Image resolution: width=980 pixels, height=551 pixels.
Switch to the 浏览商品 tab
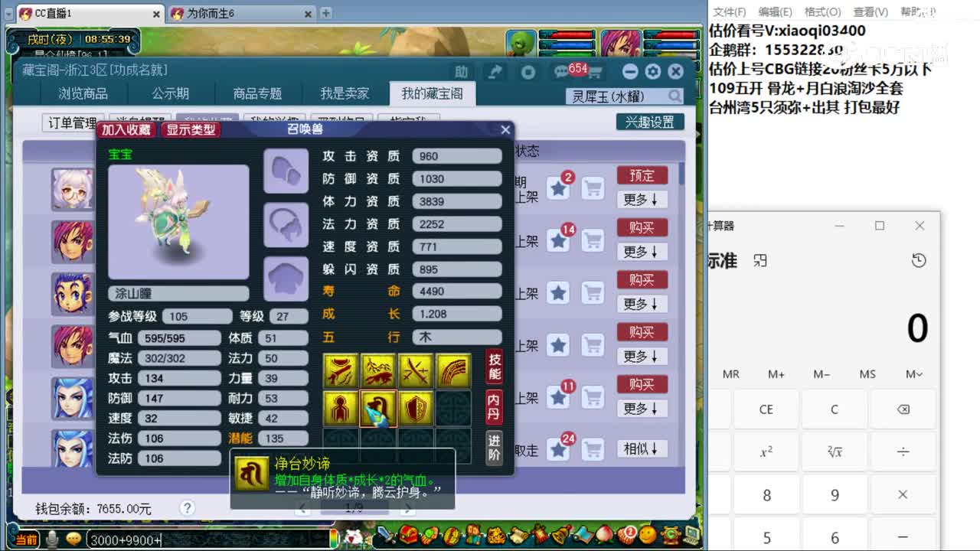83,94
